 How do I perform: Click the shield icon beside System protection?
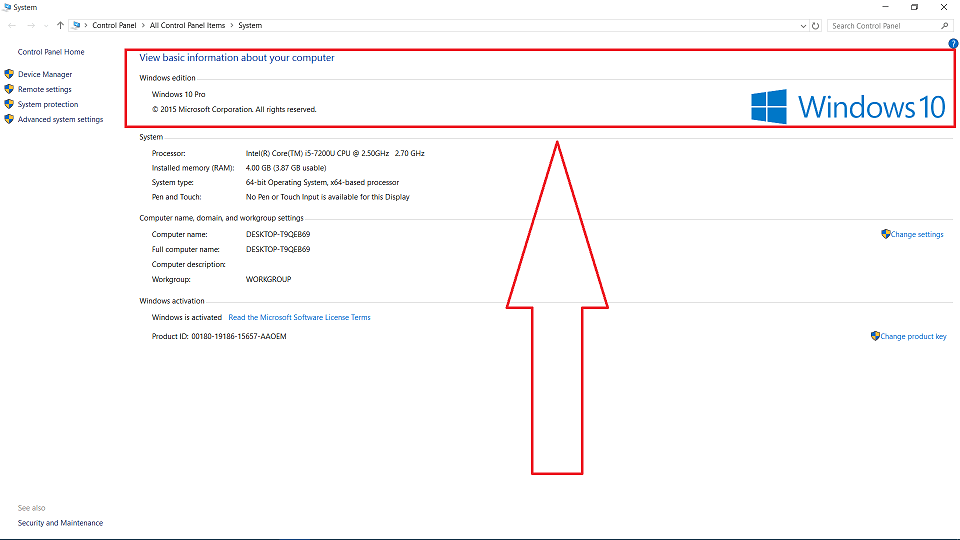pos(9,104)
